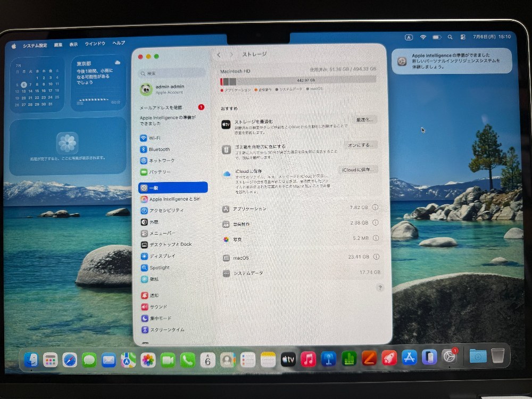Open the 表示 menu
This screenshot has height=399, width=532.
pos(73,45)
